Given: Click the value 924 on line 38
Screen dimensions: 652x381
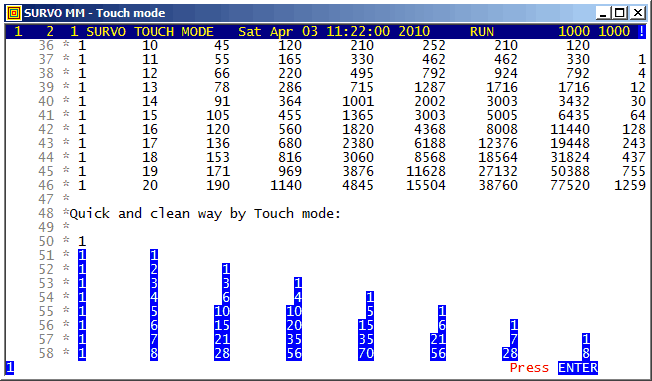Looking at the screenshot, I should (506, 73).
